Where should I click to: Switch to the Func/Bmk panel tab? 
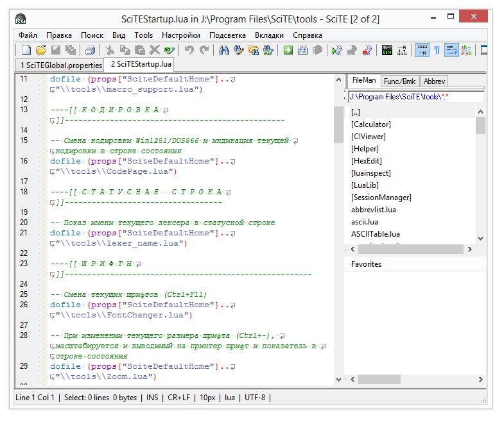pos(399,81)
